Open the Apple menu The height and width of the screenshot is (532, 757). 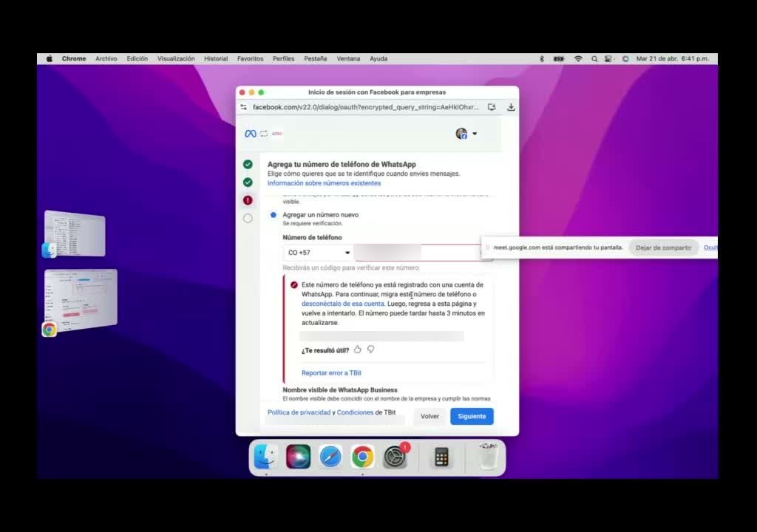(50, 58)
